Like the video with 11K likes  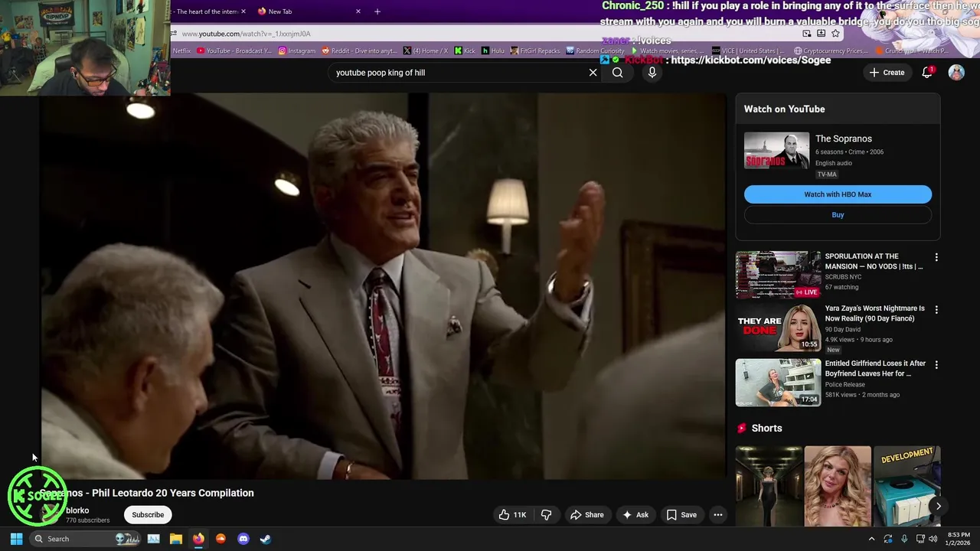tap(512, 515)
